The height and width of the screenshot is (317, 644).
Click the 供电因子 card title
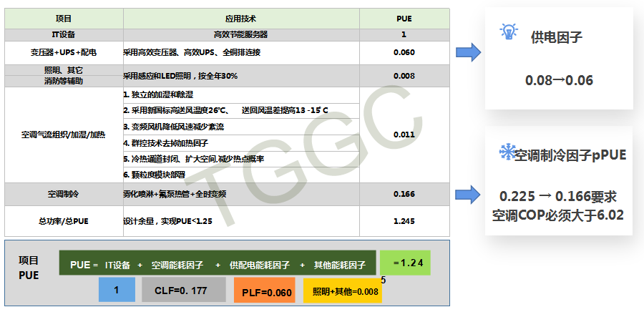pyautogui.click(x=557, y=37)
